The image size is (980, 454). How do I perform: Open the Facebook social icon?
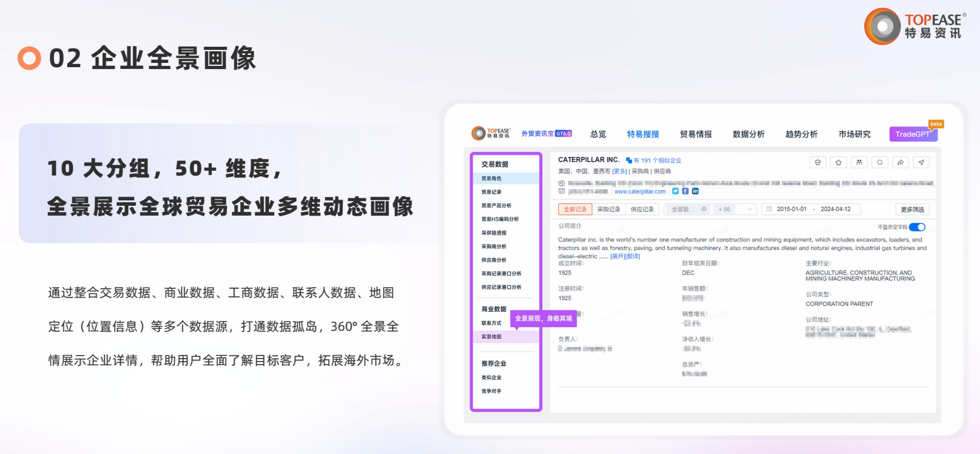[685, 191]
